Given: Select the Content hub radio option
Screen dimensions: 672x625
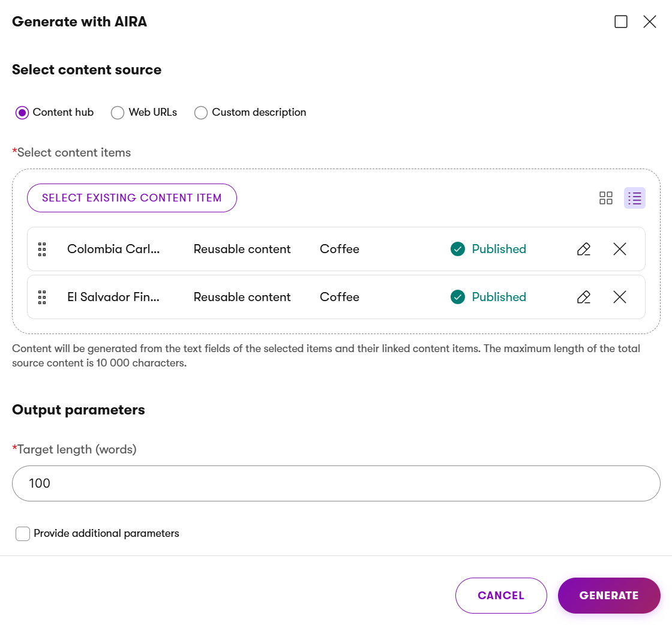Looking at the screenshot, I should coord(22,113).
